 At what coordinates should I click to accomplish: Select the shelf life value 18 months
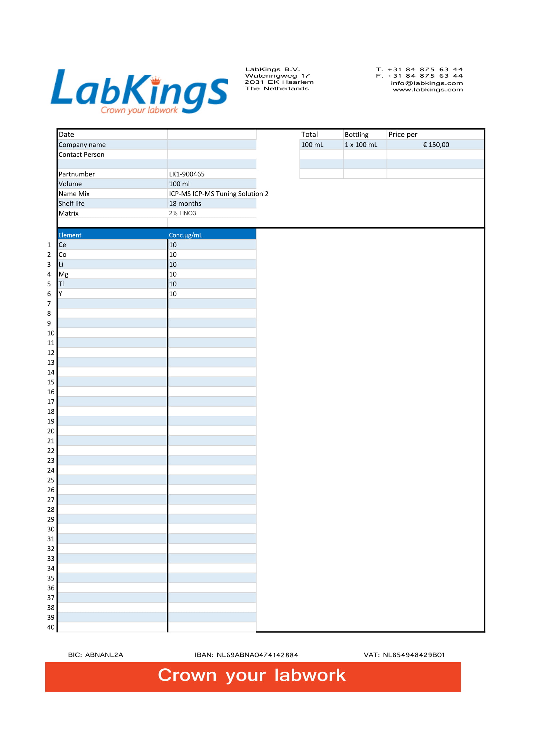click(185, 204)
